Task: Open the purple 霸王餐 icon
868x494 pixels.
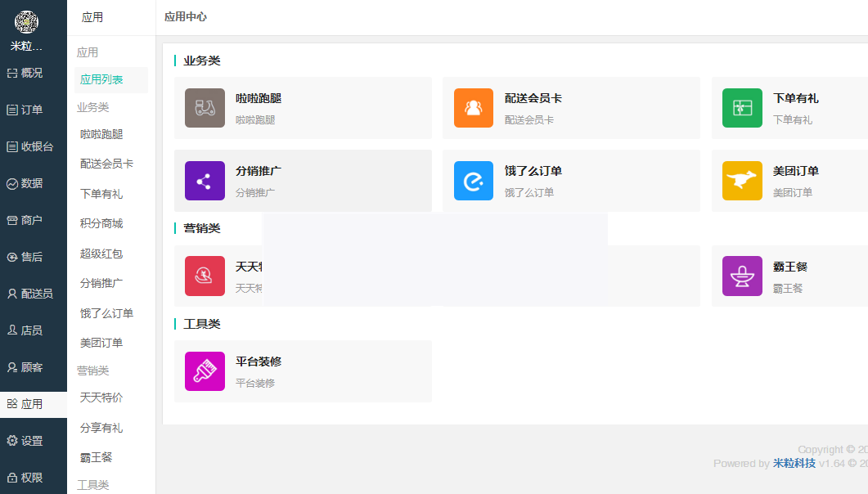Action: (x=741, y=276)
